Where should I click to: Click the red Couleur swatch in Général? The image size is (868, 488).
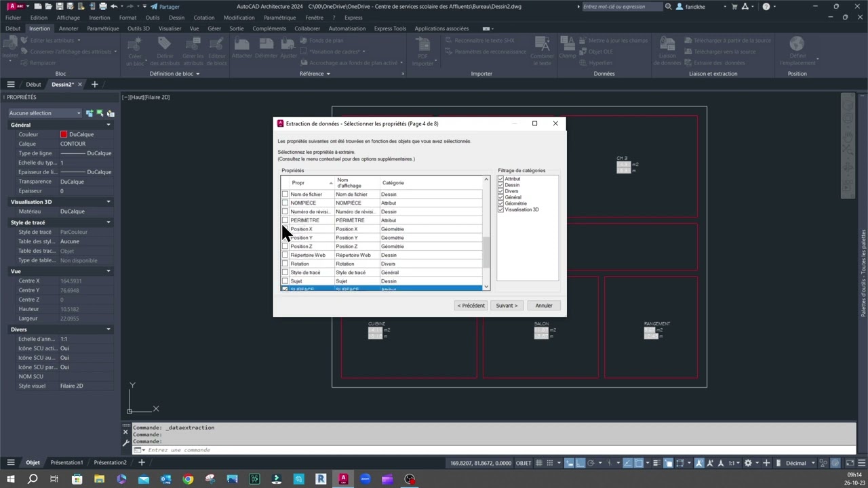[x=64, y=134]
